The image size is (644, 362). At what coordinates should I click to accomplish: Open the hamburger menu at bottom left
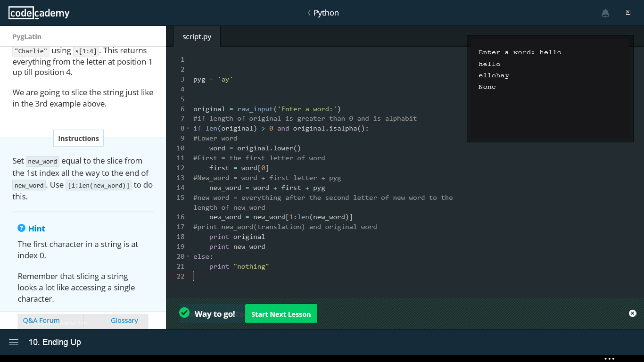pyautogui.click(x=14, y=342)
